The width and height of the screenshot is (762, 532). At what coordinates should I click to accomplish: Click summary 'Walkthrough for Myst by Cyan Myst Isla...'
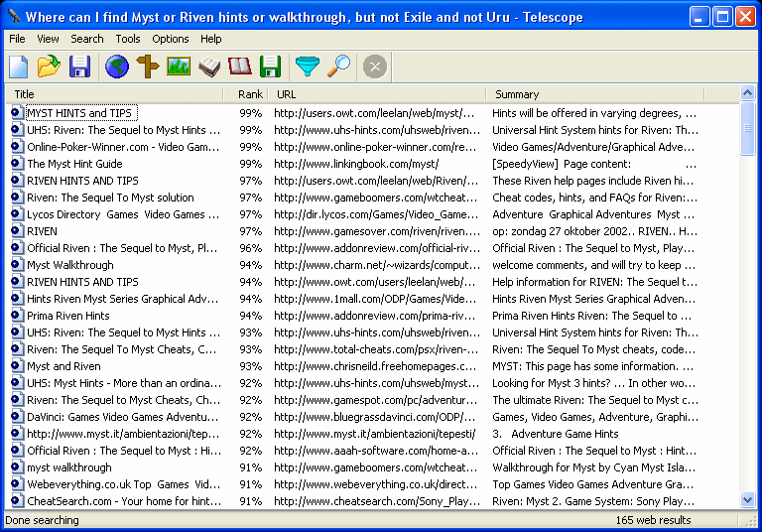coord(593,466)
